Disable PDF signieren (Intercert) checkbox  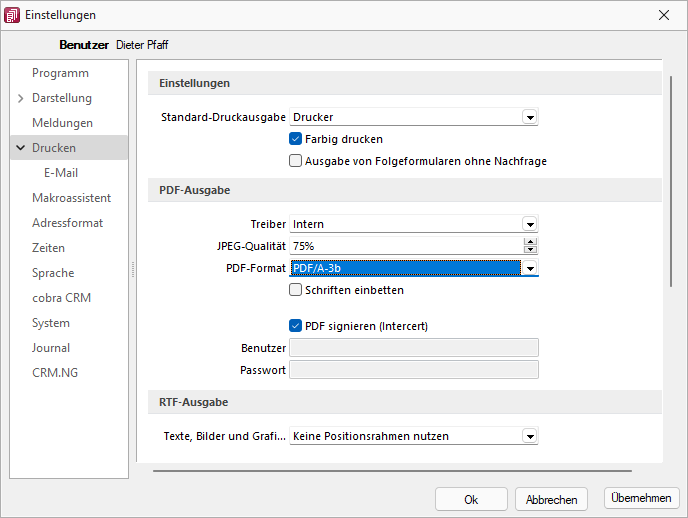point(295,325)
